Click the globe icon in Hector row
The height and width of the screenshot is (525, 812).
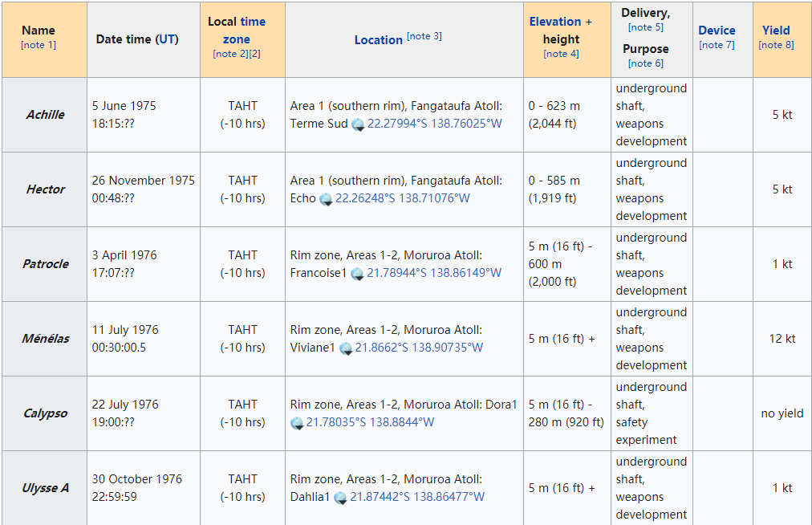[x=326, y=199]
